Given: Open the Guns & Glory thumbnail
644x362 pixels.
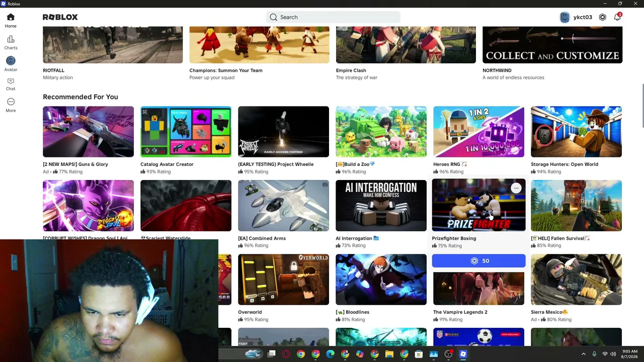Looking at the screenshot, I should [x=88, y=132].
